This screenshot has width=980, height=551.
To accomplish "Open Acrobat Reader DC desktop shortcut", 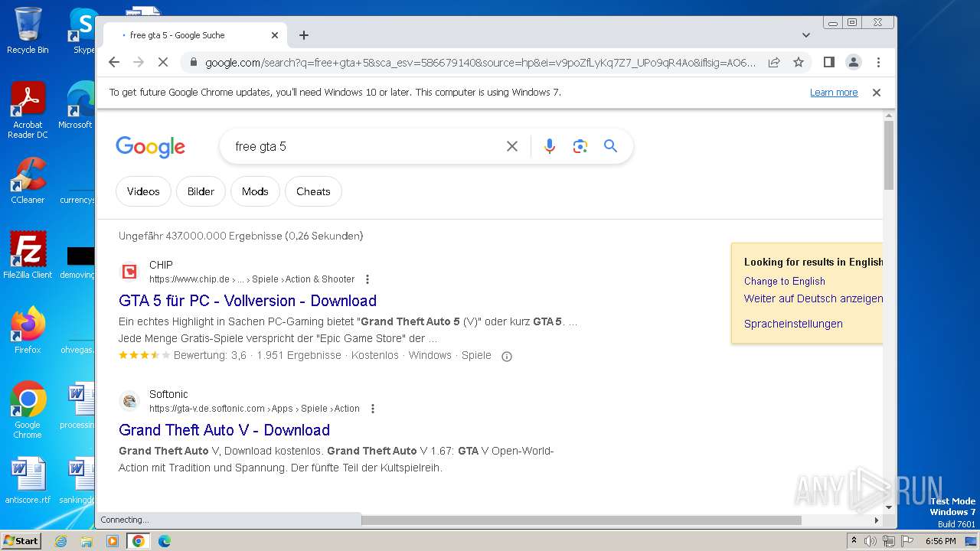I will click(x=28, y=110).
